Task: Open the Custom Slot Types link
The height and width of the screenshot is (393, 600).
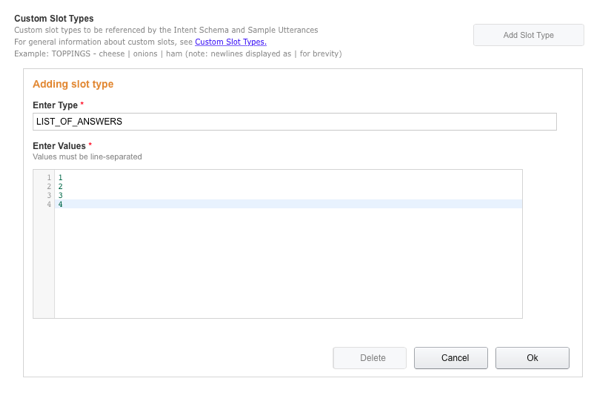Action: tap(231, 42)
